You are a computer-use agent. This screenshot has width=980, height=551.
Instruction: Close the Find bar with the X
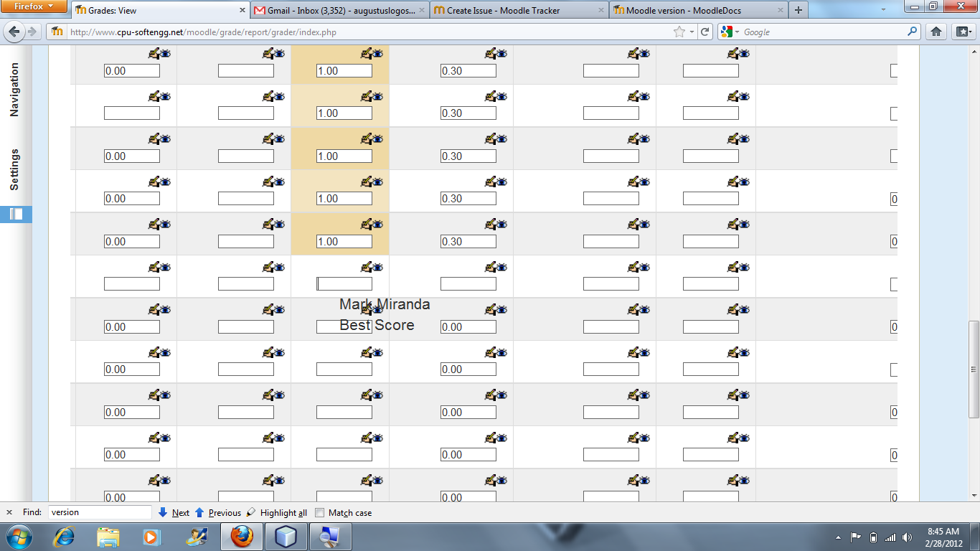(9, 512)
